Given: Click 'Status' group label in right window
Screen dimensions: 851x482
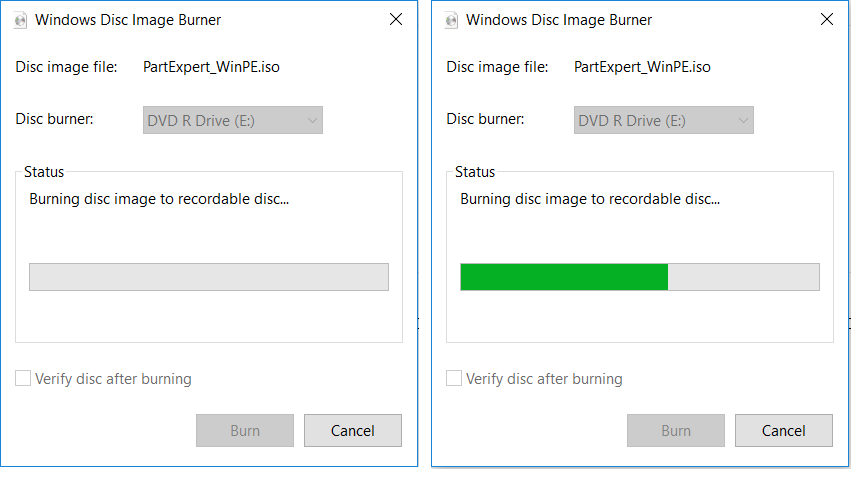Looking at the screenshot, I should pyautogui.click(x=475, y=172).
